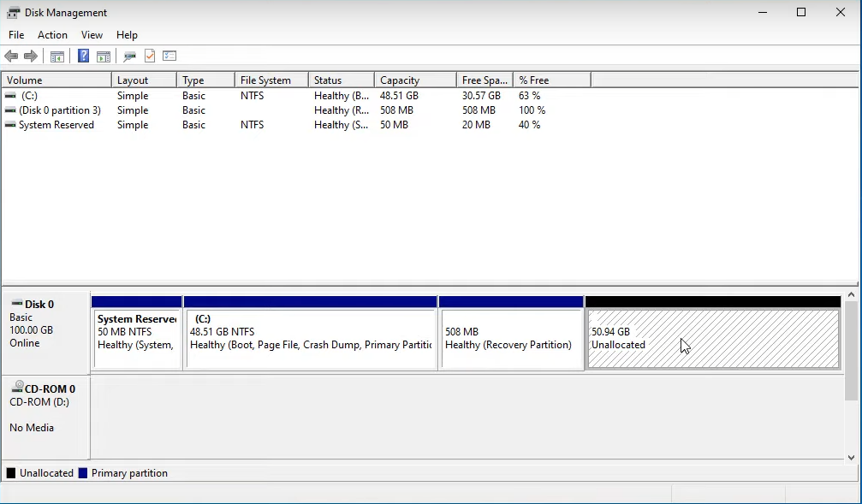Click the blue Primary partition legend swatch
The height and width of the screenshot is (504, 862).
83,472
